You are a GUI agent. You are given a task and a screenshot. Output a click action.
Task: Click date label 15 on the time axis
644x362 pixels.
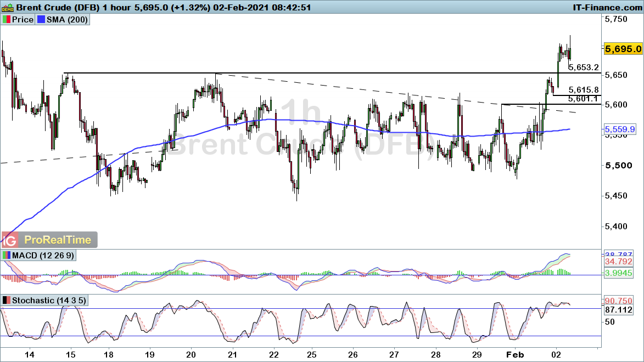[x=71, y=355]
